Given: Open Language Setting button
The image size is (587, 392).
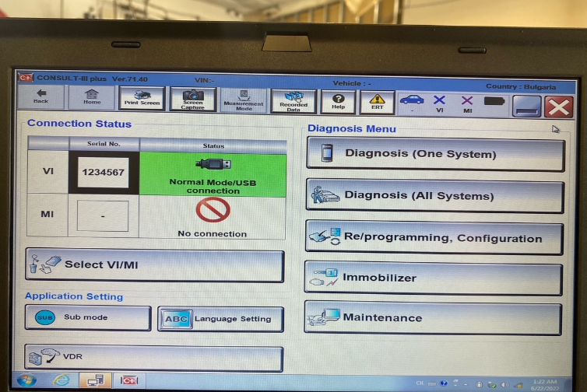Looking at the screenshot, I should pos(220,319).
